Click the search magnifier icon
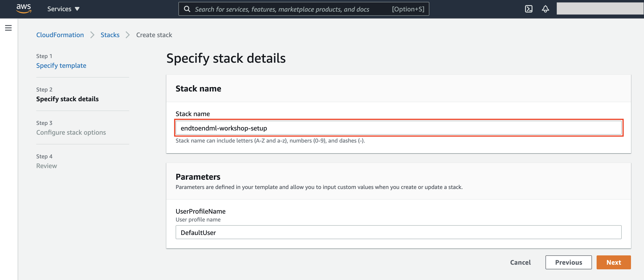 coord(187,9)
